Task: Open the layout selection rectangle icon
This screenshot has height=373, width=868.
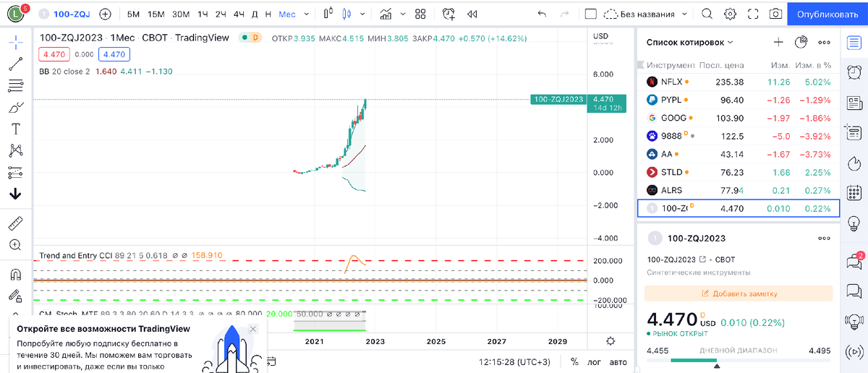Action: (x=590, y=14)
